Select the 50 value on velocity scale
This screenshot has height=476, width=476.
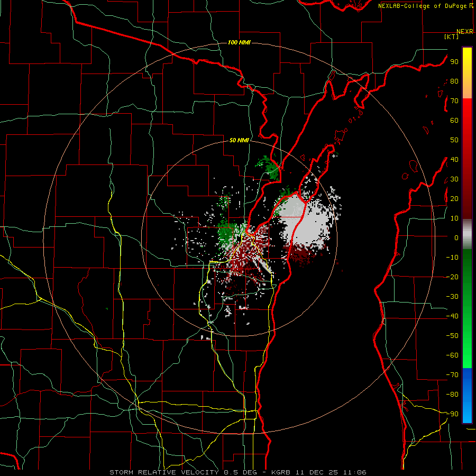click(x=454, y=140)
